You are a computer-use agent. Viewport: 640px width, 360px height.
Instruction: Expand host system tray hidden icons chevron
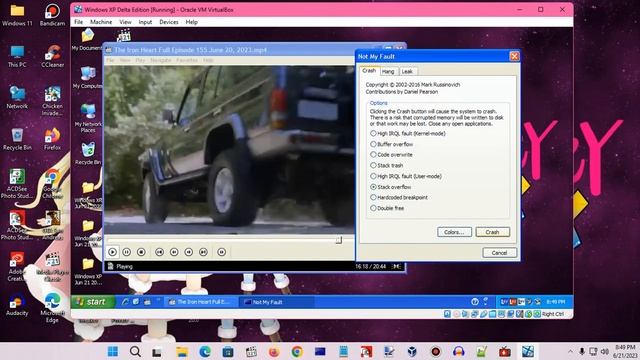(570, 351)
